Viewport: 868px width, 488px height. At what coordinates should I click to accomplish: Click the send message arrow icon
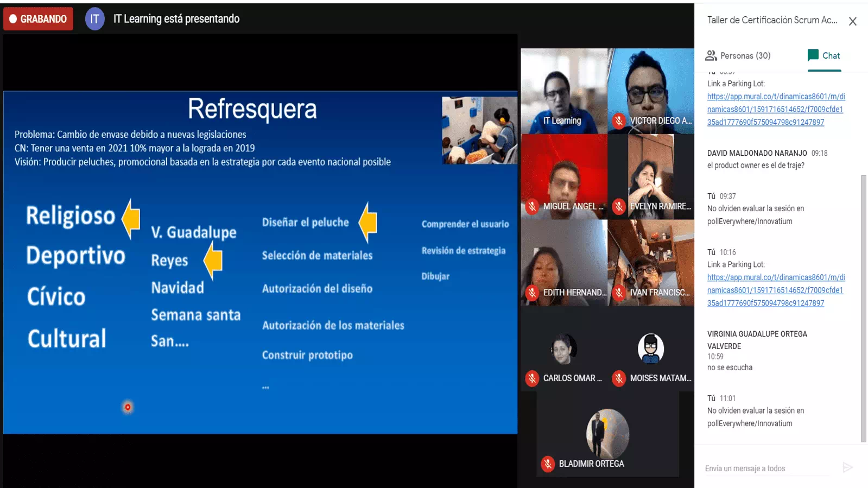pos(847,467)
